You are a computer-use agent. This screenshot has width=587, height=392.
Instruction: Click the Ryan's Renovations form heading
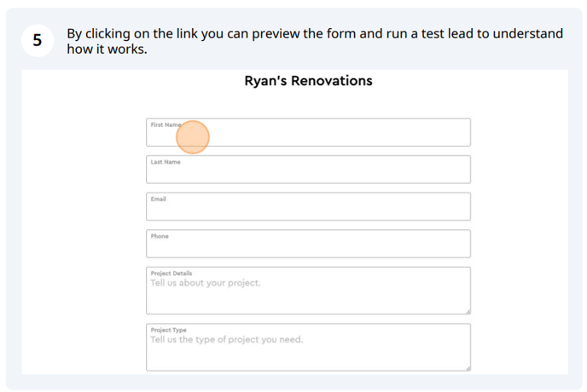click(x=309, y=81)
